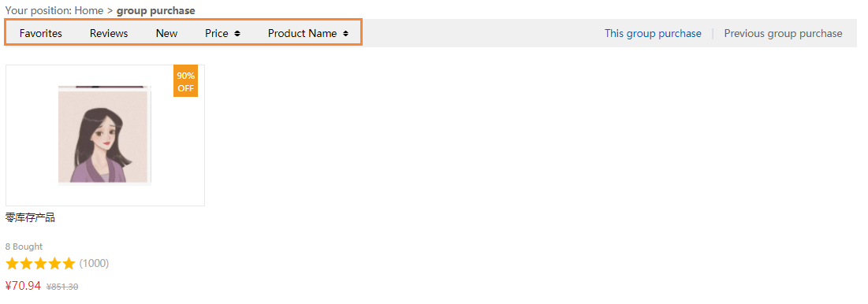Viewport: 868px width, 304px height.
Task: Click the 90% OFF badge
Action: [x=185, y=82]
